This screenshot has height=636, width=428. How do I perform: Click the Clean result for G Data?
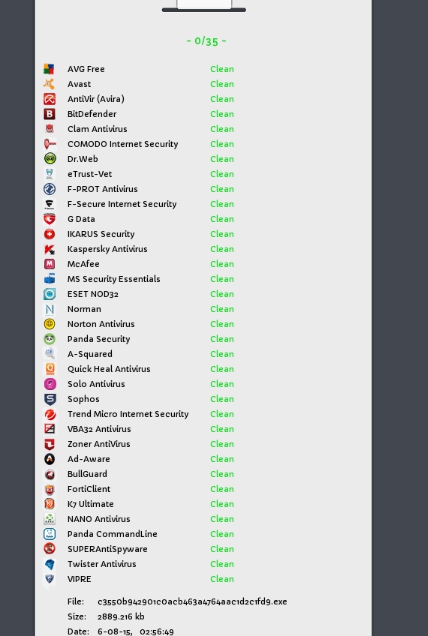click(222, 219)
